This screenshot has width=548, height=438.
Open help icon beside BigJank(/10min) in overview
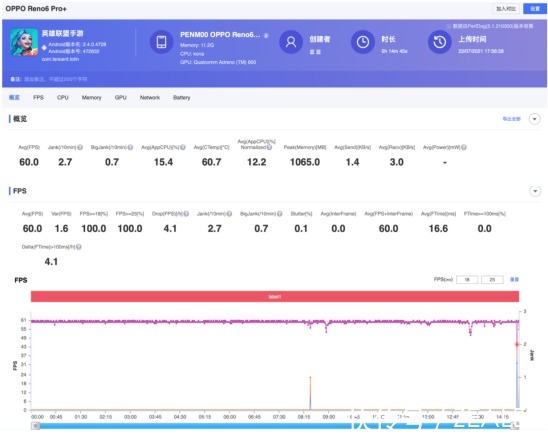[x=130, y=147]
